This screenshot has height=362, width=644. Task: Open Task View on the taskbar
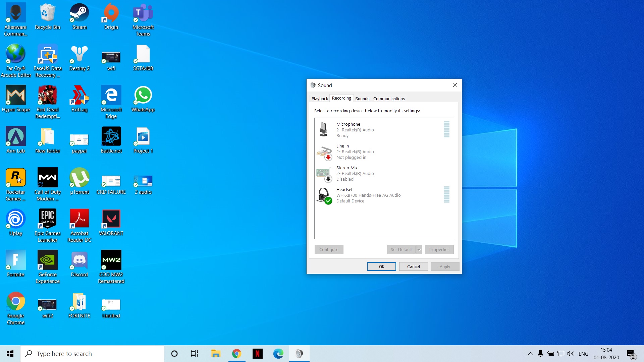(x=195, y=354)
